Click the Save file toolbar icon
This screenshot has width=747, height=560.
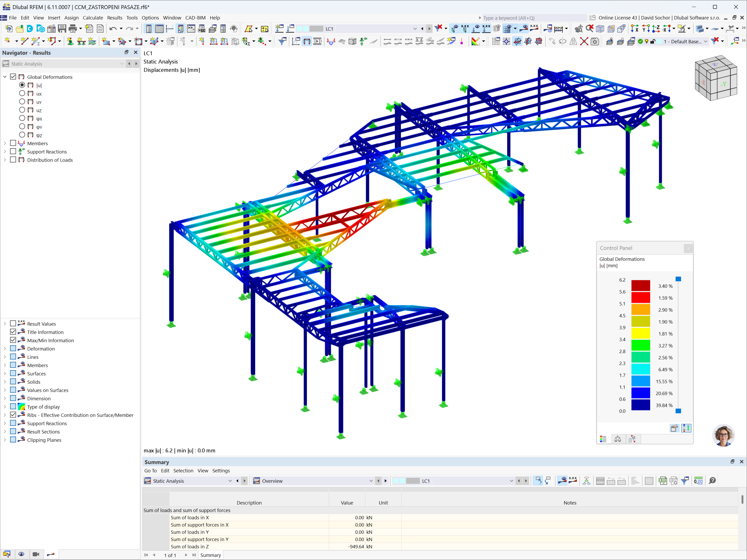point(62,29)
